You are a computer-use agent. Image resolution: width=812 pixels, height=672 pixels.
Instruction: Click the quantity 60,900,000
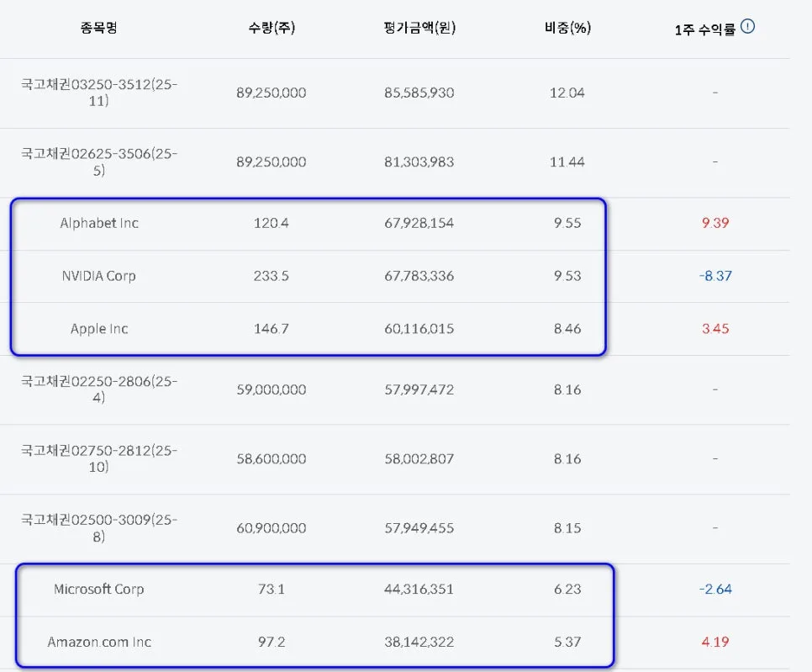pos(272,528)
